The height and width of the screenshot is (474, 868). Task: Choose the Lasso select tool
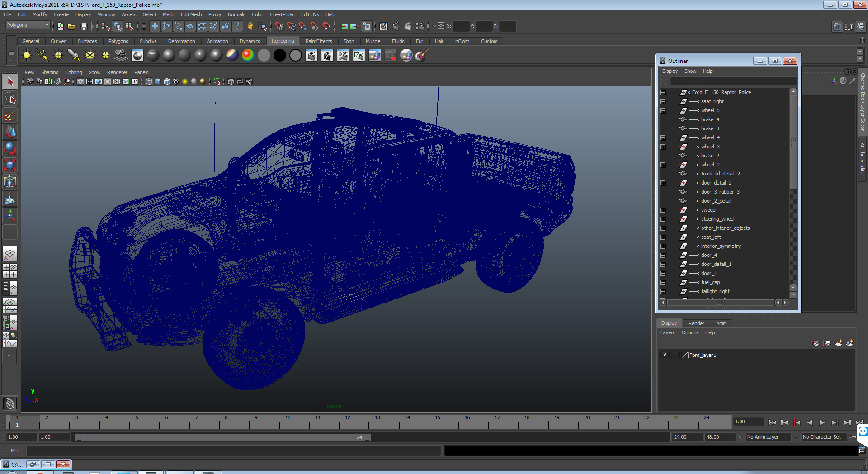tap(10, 99)
